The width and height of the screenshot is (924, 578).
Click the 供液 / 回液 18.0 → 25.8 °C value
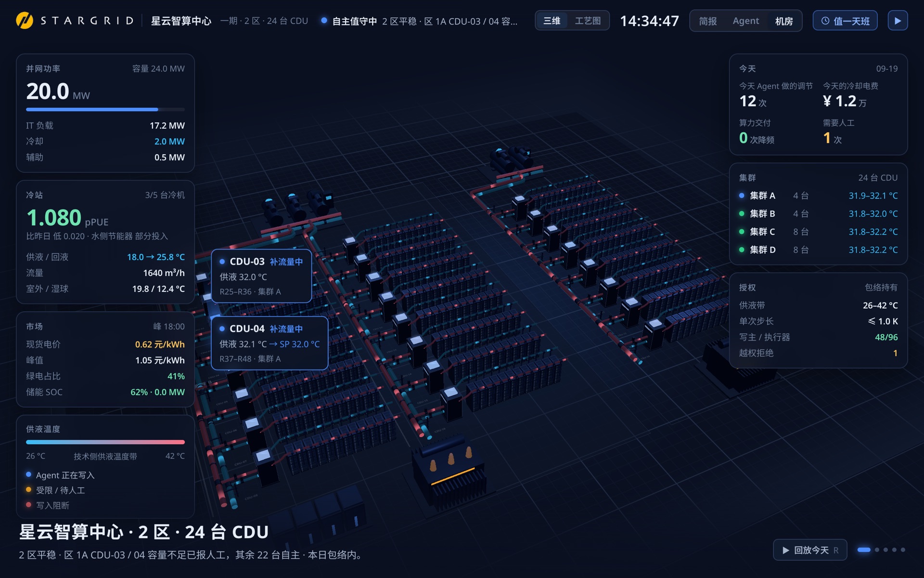click(x=156, y=257)
